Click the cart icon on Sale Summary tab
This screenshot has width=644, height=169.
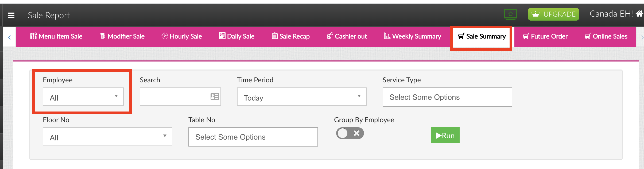tap(461, 36)
